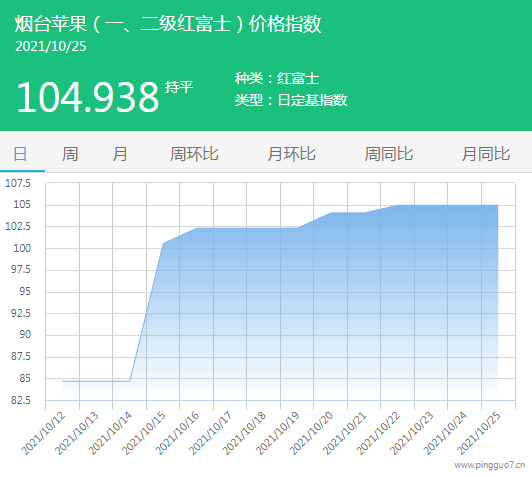Open the 周同比 tab
This screenshot has height=477, width=532.
tap(389, 154)
